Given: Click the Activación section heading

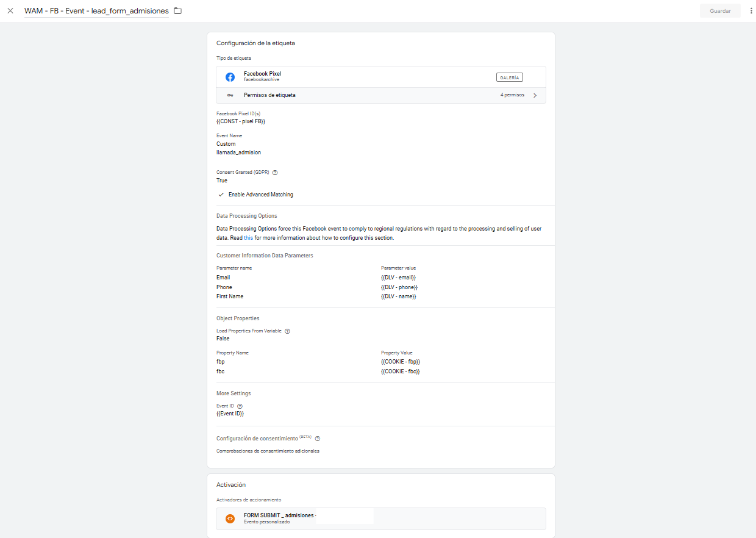Looking at the screenshot, I should tap(231, 485).
